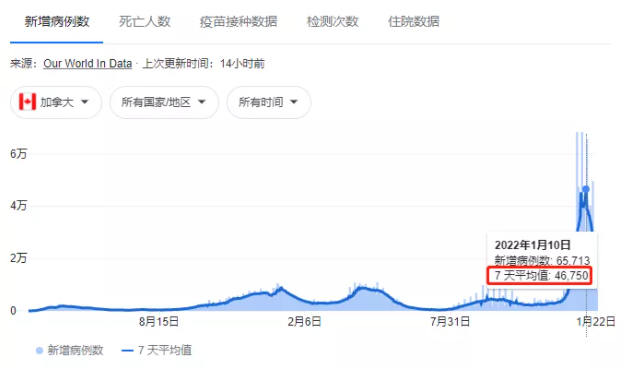Click the 7月31日 axis label

(450, 321)
